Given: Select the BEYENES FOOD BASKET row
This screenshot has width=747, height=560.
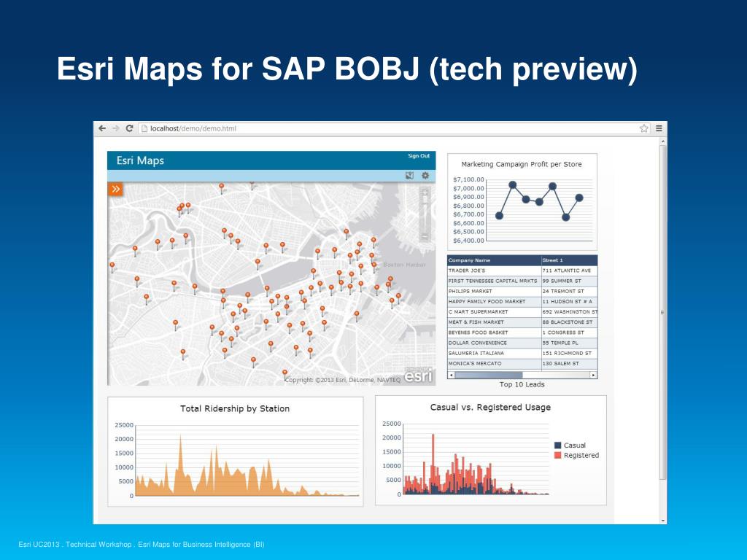Looking at the screenshot, I should point(522,332).
